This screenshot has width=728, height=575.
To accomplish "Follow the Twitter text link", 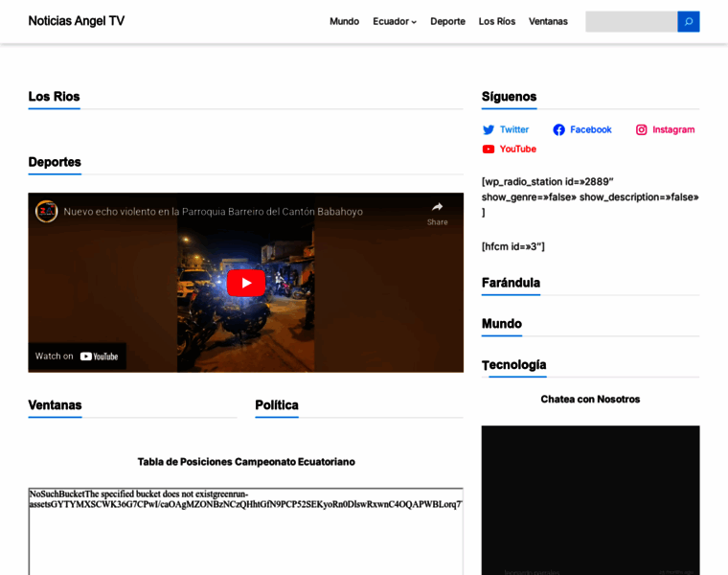I will [x=514, y=129].
